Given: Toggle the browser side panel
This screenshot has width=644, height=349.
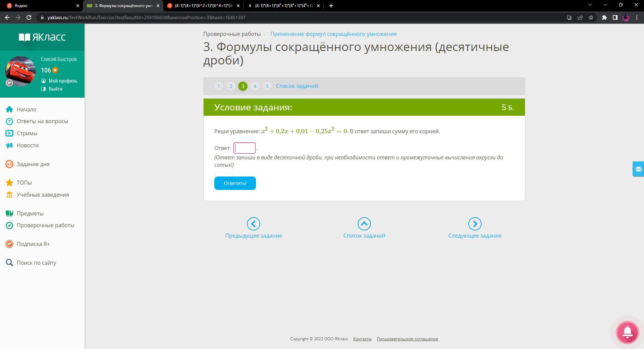Looking at the screenshot, I should (615, 17).
